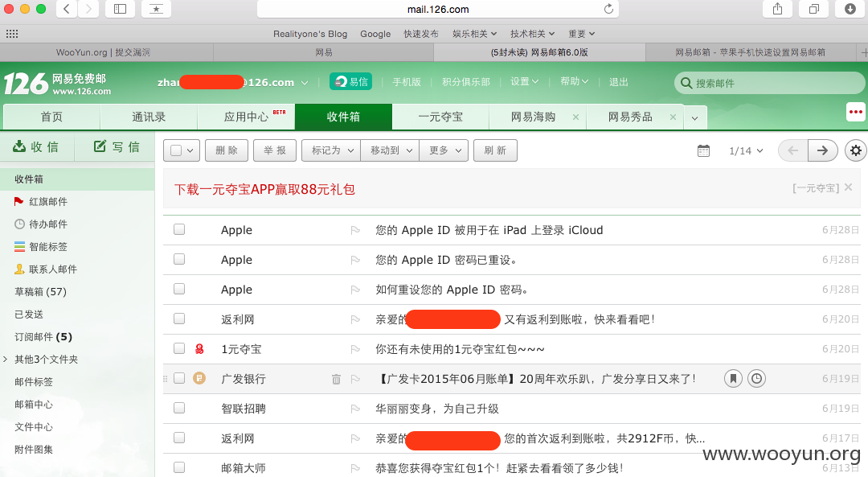Switch to the 首页 tab
The image size is (868, 477).
52,117
